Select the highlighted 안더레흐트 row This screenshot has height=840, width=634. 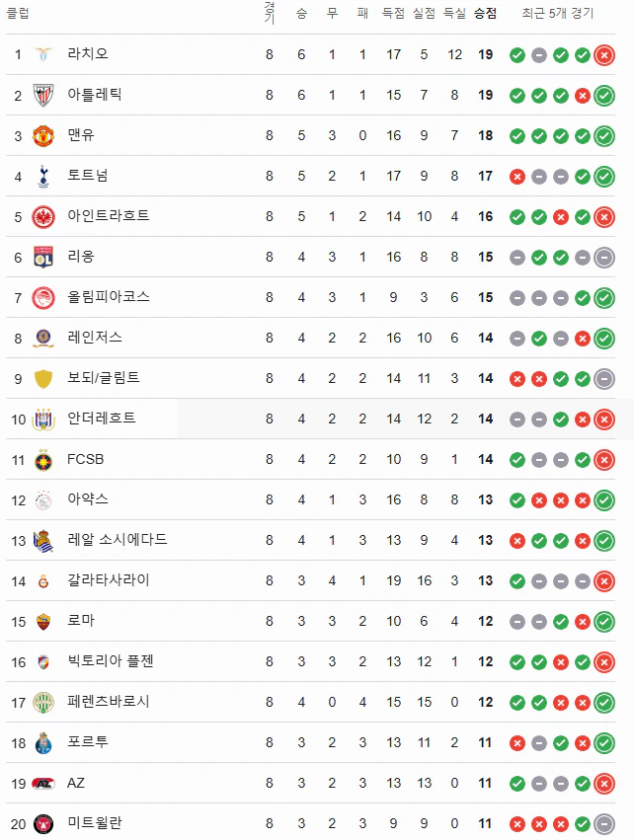pyautogui.click(x=311, y=419)
